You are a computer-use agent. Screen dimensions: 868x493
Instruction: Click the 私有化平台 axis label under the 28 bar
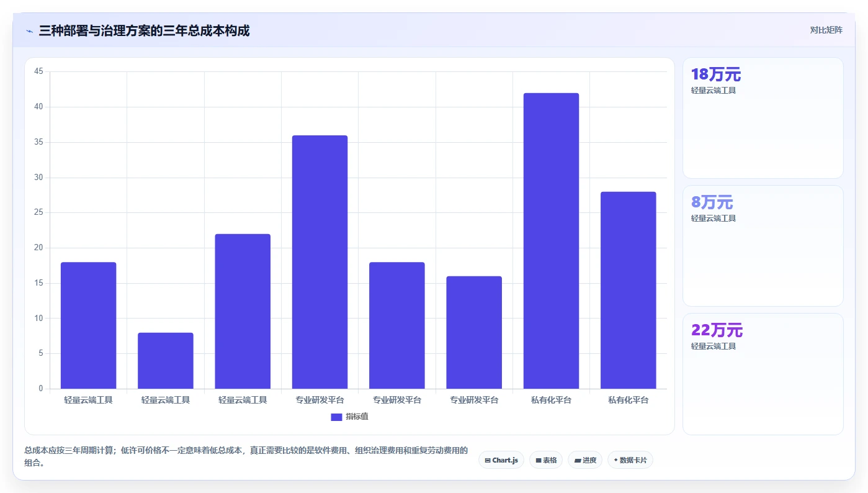[x=629, y=400]
